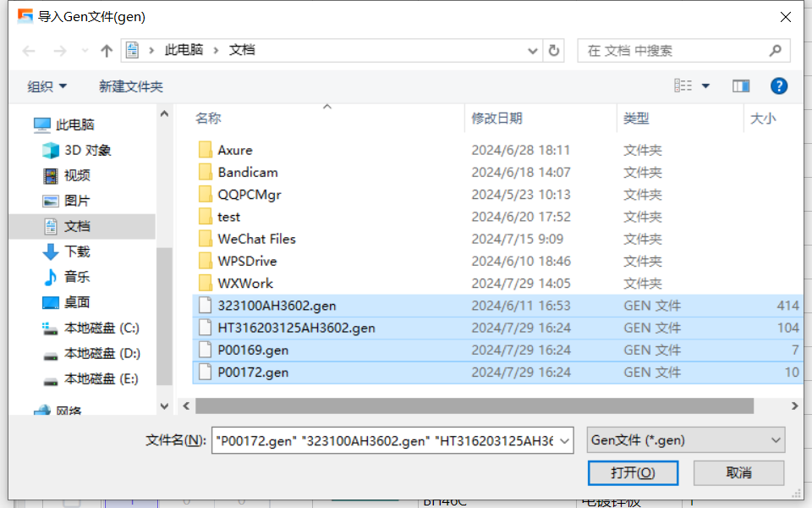
Task: Open the 组织 menu
Action: [x=47, y=86]
